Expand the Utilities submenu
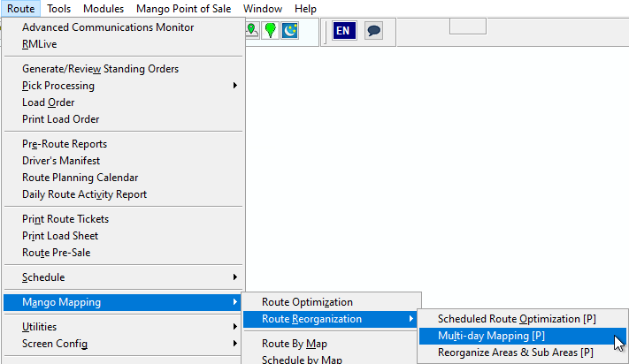The height and width of the screenshot is (364, 629). (122, 327)
